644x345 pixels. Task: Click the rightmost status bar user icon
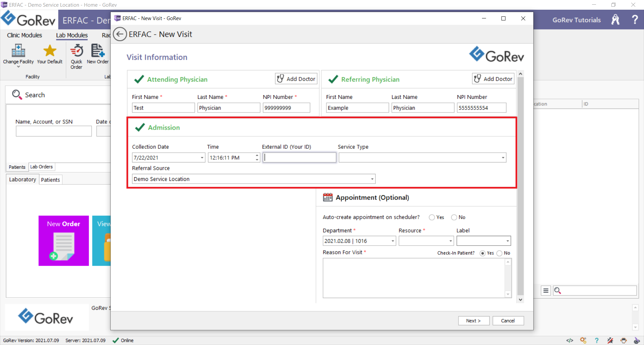point(637,340)
